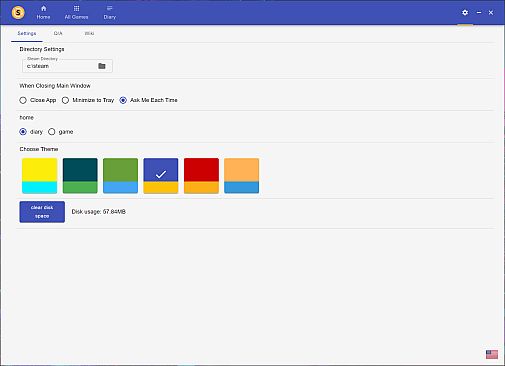Choose the light orange and blue theme
The width and height of the screenshot is (505, 366).
tap(242, 176)
